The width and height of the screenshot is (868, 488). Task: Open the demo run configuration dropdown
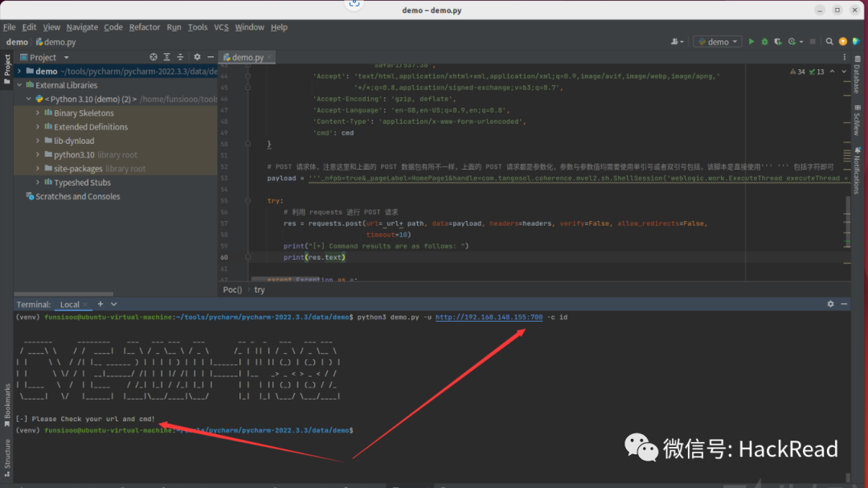[x=718, y=42]
